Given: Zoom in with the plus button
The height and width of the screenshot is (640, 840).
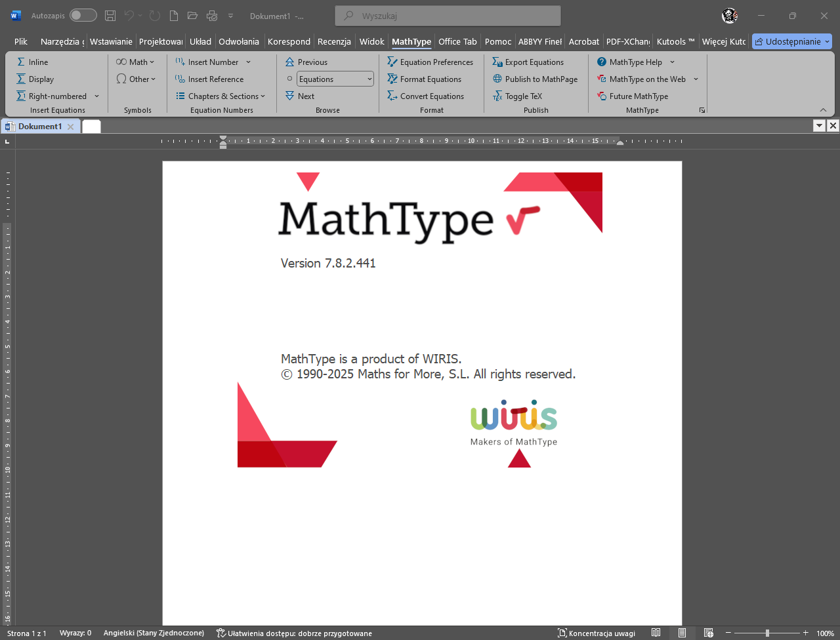Looking at the screenshot, I should pyautogui.click(x=806, y=633).
